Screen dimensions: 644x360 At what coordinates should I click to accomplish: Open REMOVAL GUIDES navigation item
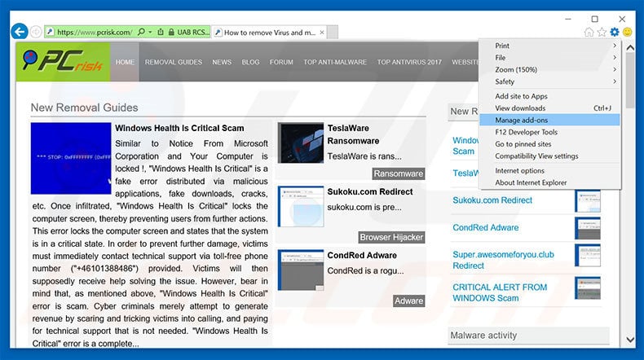coord(174,62)
